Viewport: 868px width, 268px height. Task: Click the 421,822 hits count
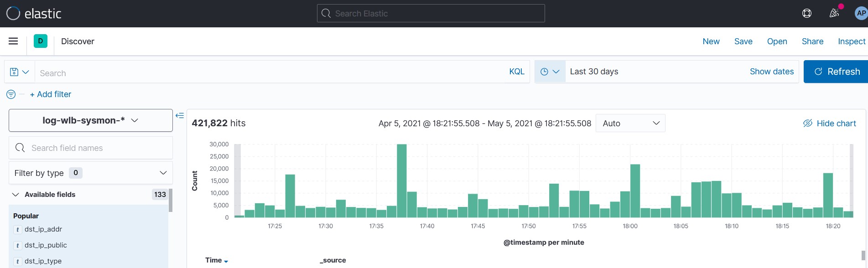(218, 123)
